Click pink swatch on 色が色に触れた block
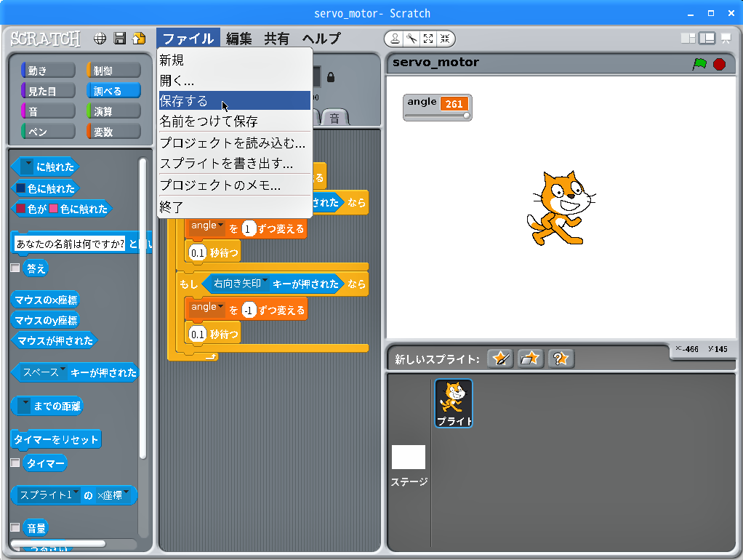This screenshot has width=743, height=560. click(x=54, y=209)
